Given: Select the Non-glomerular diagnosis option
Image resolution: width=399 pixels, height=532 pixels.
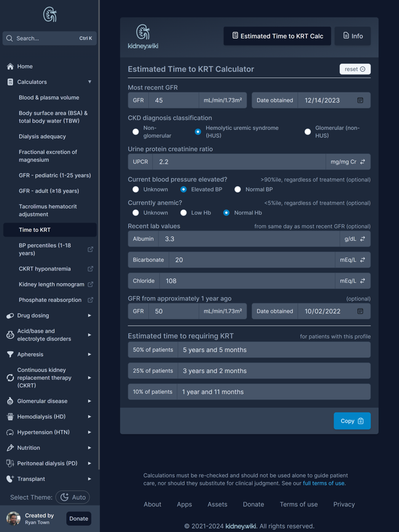Looking at the screenshot, I should coord(136,132).
